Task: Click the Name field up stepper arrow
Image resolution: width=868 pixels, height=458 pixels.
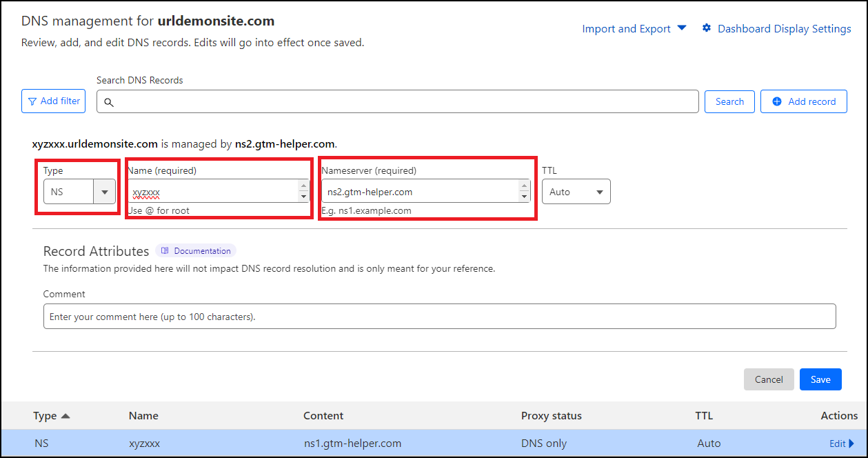Action: [x=303, y=186]
